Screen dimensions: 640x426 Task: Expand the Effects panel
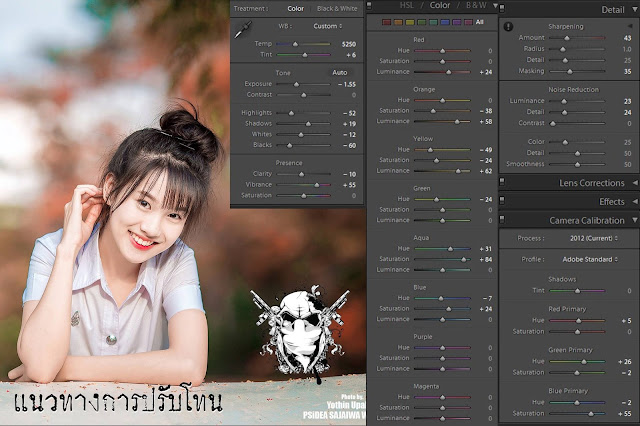635,202
